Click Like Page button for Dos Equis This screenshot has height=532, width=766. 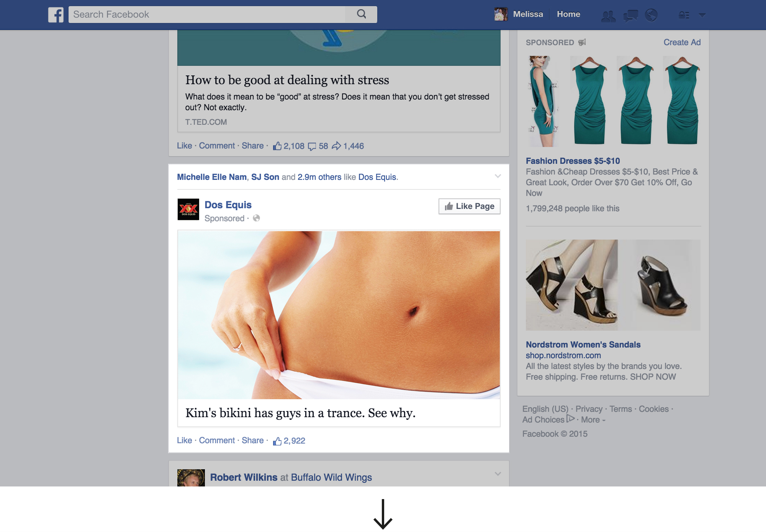(x=470, y=206)
